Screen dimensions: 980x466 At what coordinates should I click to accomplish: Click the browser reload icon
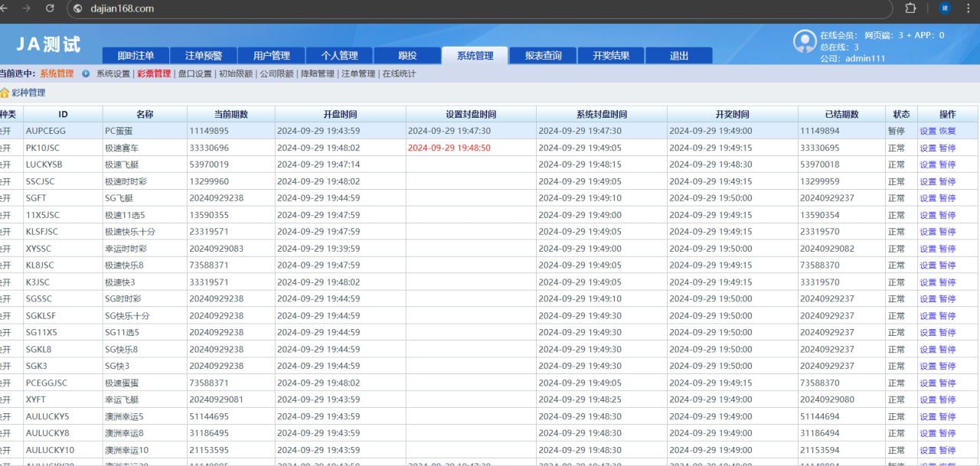(50, 8)
